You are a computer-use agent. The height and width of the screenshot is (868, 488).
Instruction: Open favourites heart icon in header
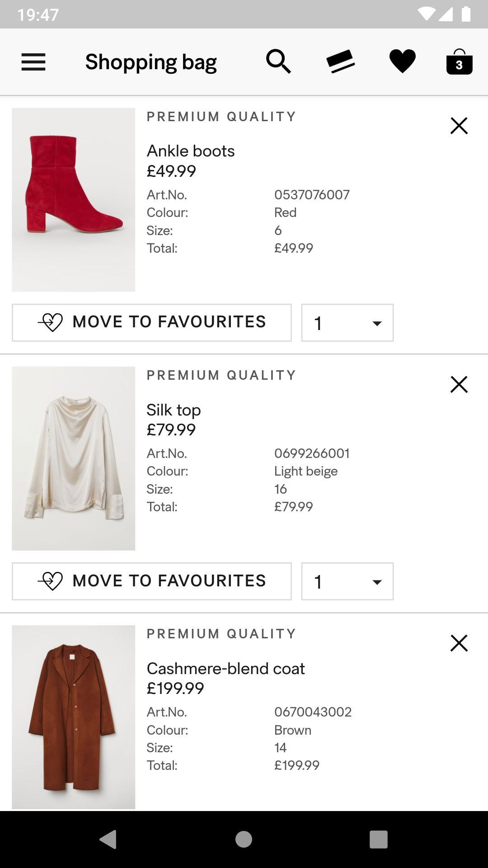point(402,61)
